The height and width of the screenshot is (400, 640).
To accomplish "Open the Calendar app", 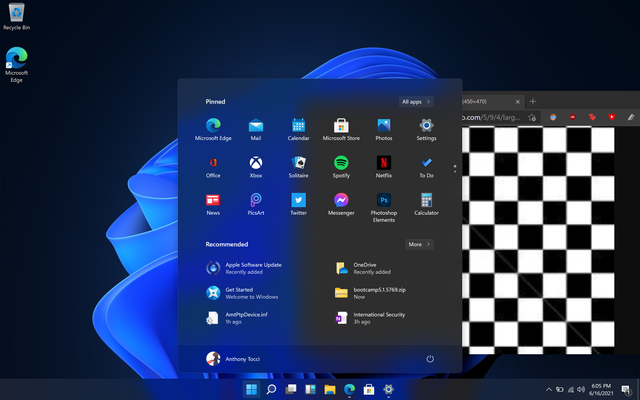I will (x=298, y=129).
